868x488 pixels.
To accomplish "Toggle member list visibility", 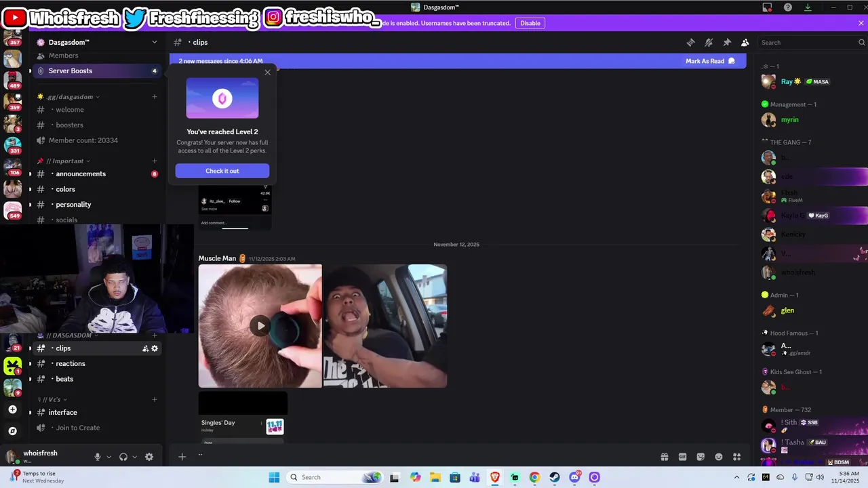I will tap(745, 42).
